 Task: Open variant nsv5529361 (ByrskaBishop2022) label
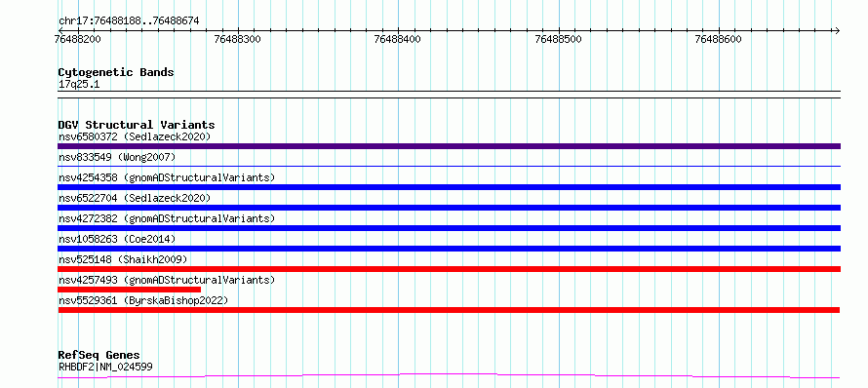[x=143, y=300]
